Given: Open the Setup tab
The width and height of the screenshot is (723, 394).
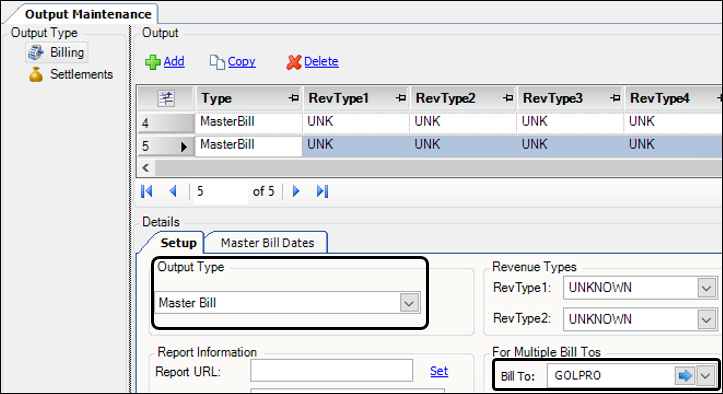Looking at the screenshot, I should click(178, 243).
